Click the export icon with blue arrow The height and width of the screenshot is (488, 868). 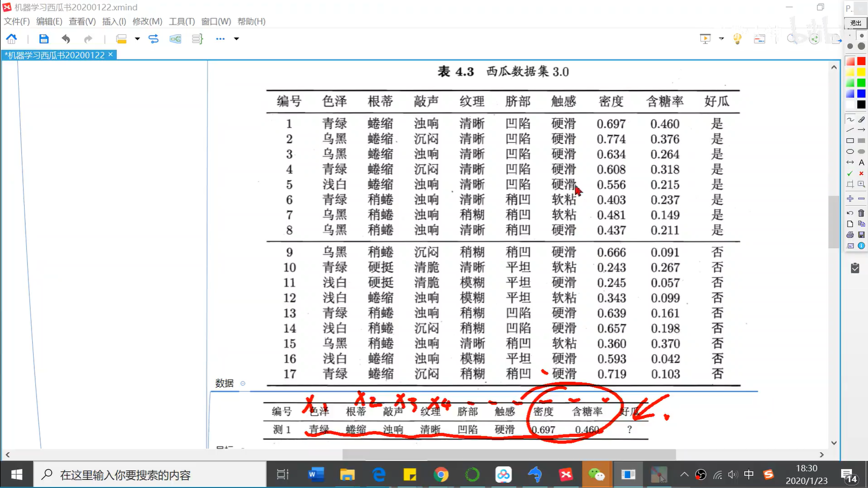836,39
